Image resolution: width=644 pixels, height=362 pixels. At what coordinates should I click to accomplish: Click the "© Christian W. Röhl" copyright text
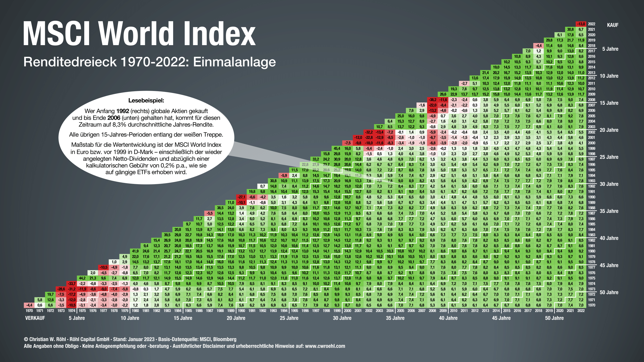45,339
